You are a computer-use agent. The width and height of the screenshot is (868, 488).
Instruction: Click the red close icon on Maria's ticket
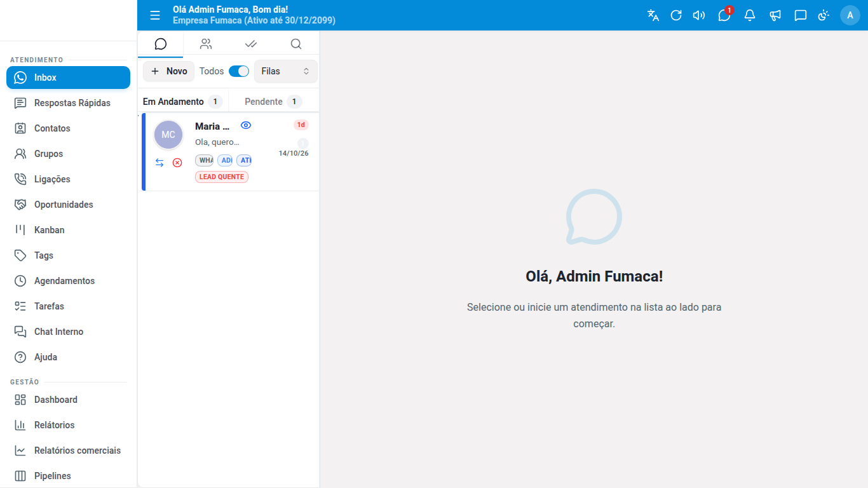pyautogui.click(x=177, y=163)
